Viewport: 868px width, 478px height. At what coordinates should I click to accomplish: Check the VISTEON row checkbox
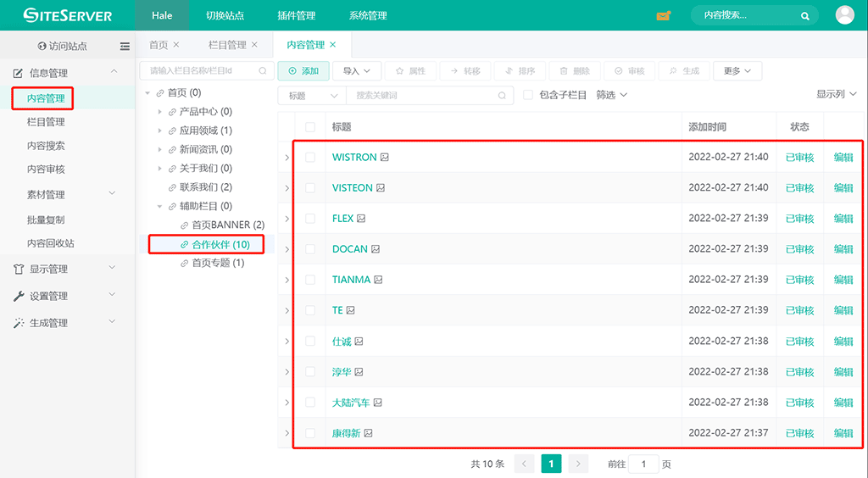click(x=310, y=188)
